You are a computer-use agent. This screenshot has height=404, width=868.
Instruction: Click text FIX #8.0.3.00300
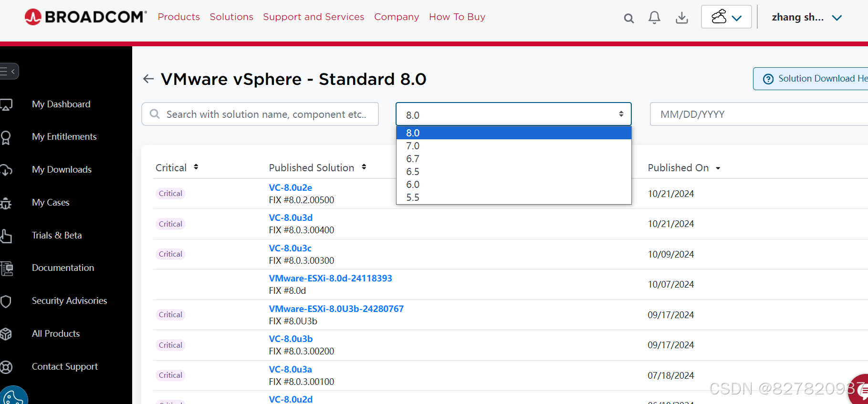[x=302, y=261]
